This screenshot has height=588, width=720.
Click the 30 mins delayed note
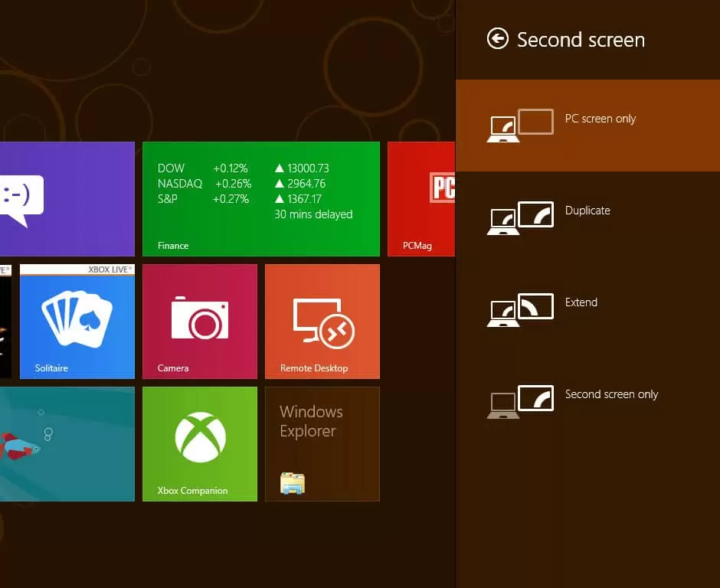tap(313, 214)
